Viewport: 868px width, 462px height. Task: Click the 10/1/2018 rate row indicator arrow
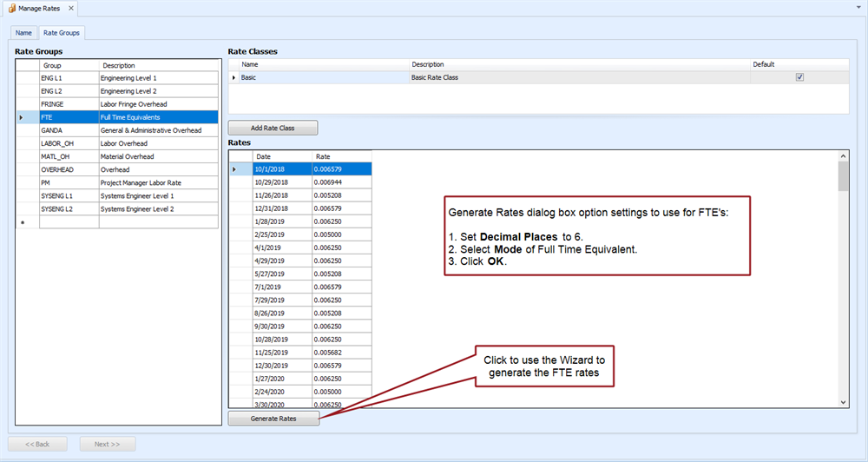[x=233, y=168]
